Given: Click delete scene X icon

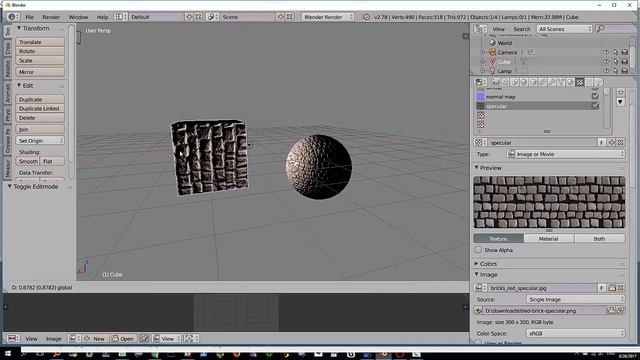Looking at the screenshot, I should click(289, 17).
